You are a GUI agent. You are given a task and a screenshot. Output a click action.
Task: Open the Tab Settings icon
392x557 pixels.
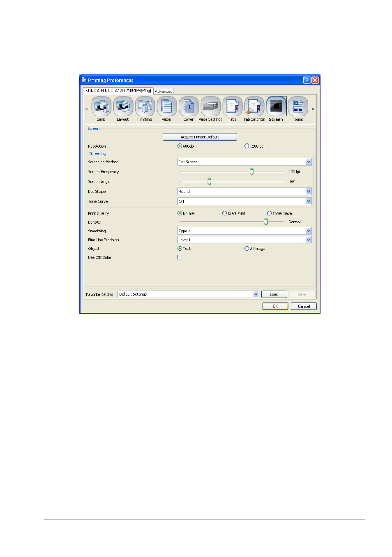(x=254, y=106)
